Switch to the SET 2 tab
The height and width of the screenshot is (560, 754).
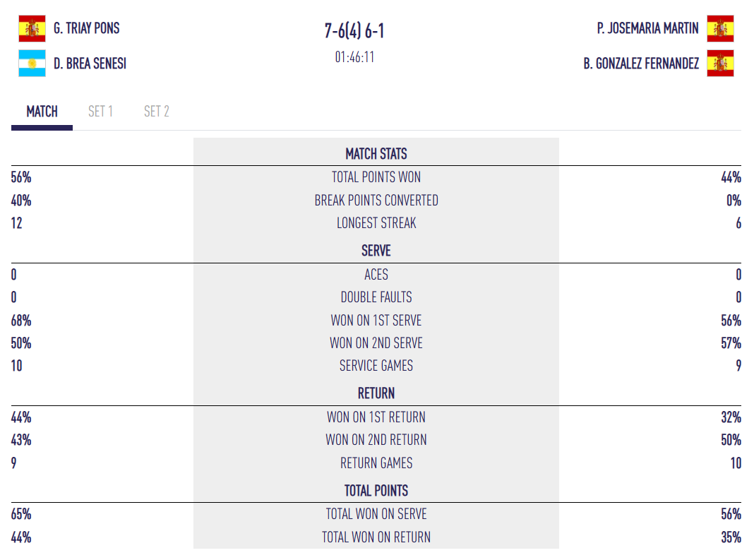[156, 112]
